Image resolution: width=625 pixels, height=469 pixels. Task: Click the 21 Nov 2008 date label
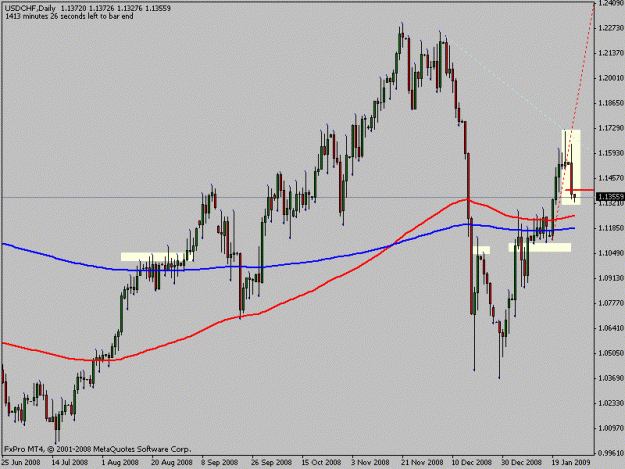pos(423,463)
